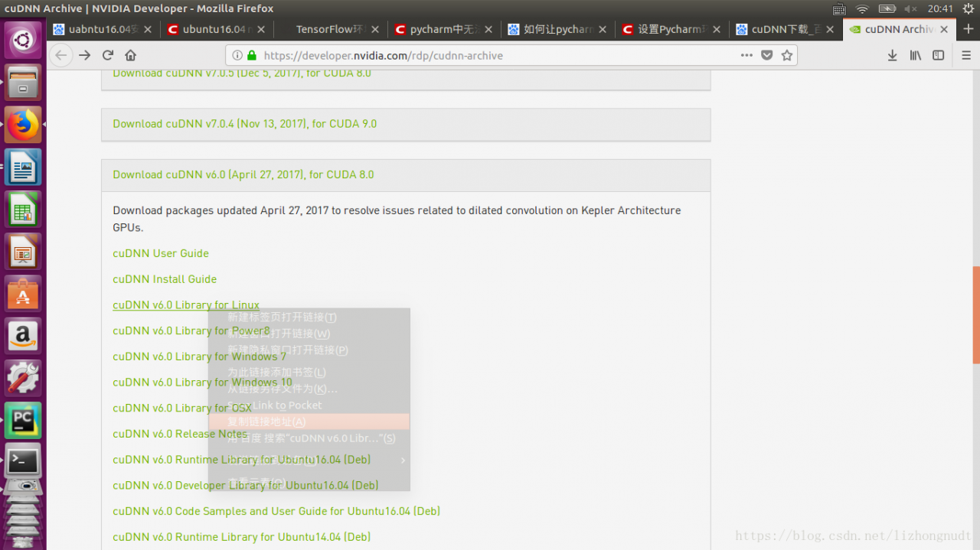Close the uabntu16.04 tab
This screenshot has width=980, height=550.
[148, 29]
